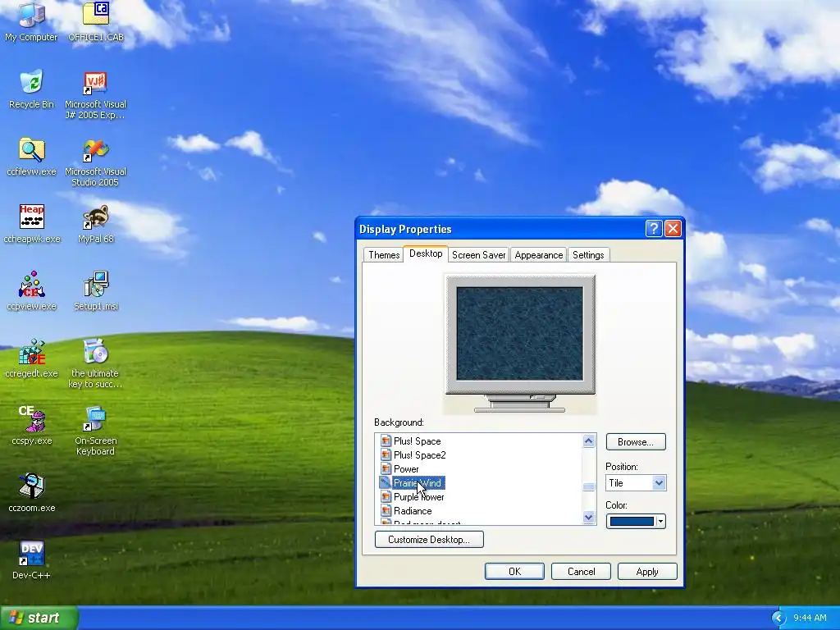The width and height of the screenshot is (840, 630).
Task: Select the MyPal 68 raccoon icon
Action: pos(96,224)
